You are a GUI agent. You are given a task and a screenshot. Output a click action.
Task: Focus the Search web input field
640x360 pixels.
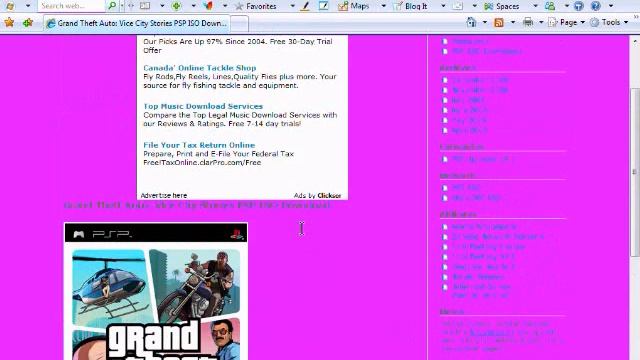click(x=72, y=6)
